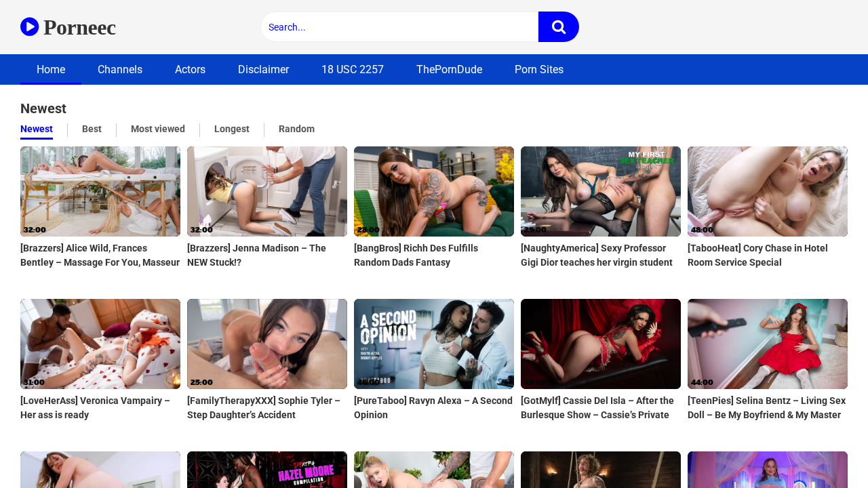
Task: Click the thumbnail above the PureTaboo title
Action: click(434, 344)
